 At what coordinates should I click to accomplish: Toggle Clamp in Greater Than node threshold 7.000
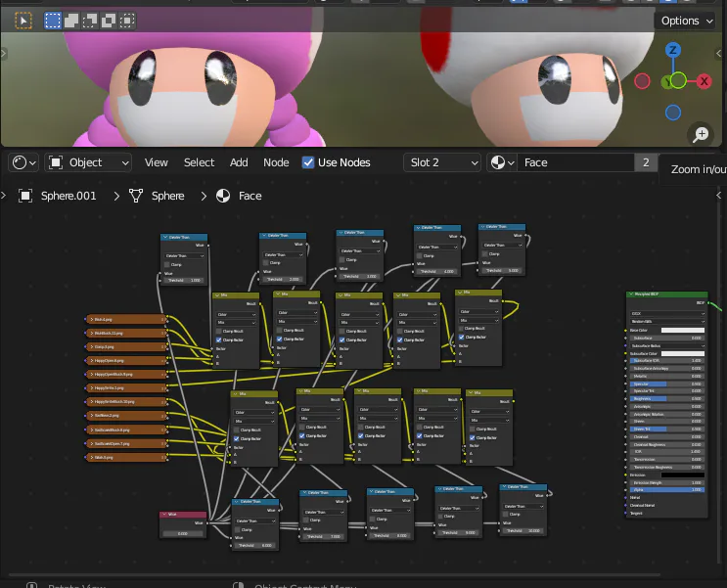point(306,520)
